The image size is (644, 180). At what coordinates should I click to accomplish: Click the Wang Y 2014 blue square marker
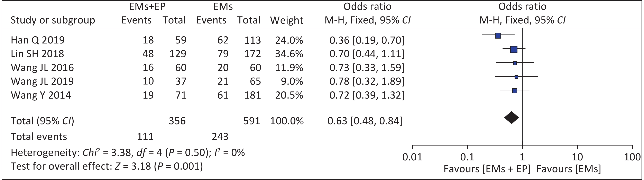[x=515, y=91]
